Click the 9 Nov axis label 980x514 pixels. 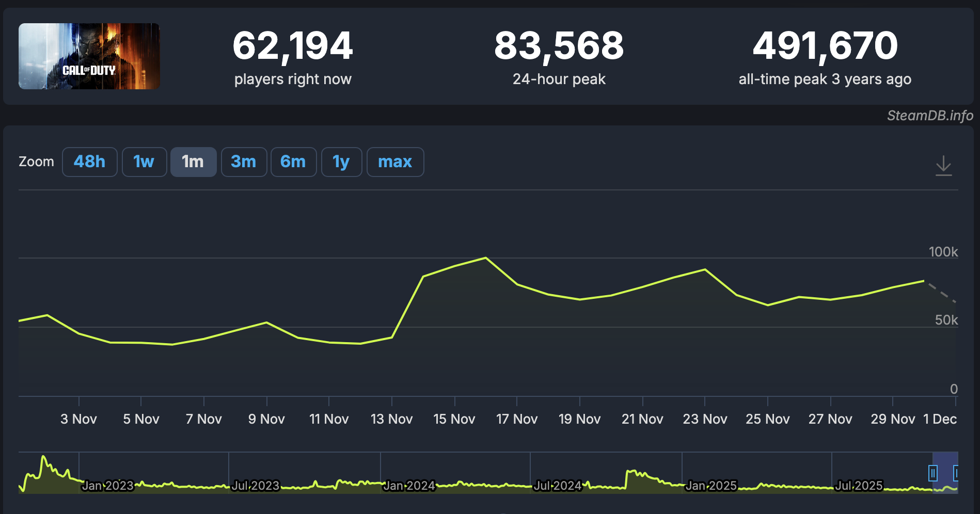(266, 419)
